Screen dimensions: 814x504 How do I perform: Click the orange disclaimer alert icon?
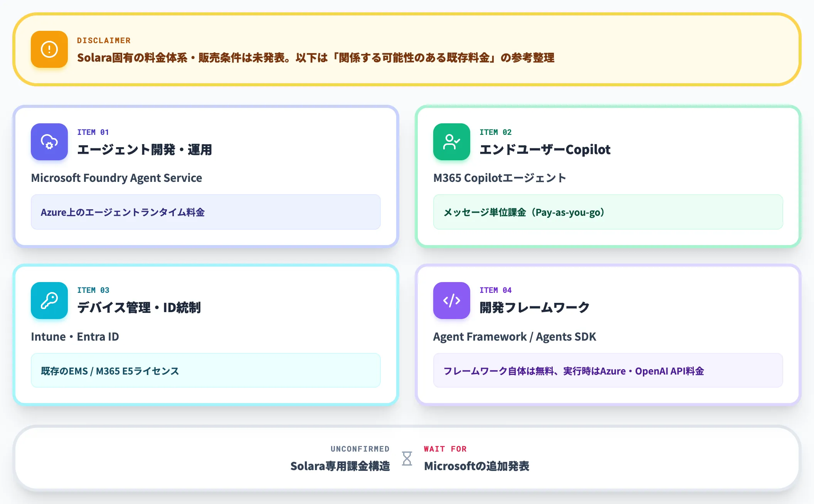(49, 49)
